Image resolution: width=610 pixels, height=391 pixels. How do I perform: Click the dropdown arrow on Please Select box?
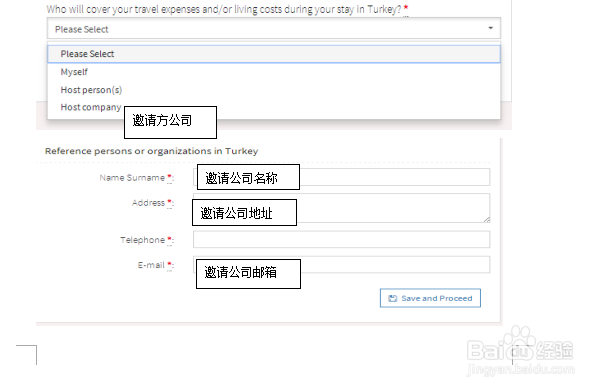click(x=491, y=28)
